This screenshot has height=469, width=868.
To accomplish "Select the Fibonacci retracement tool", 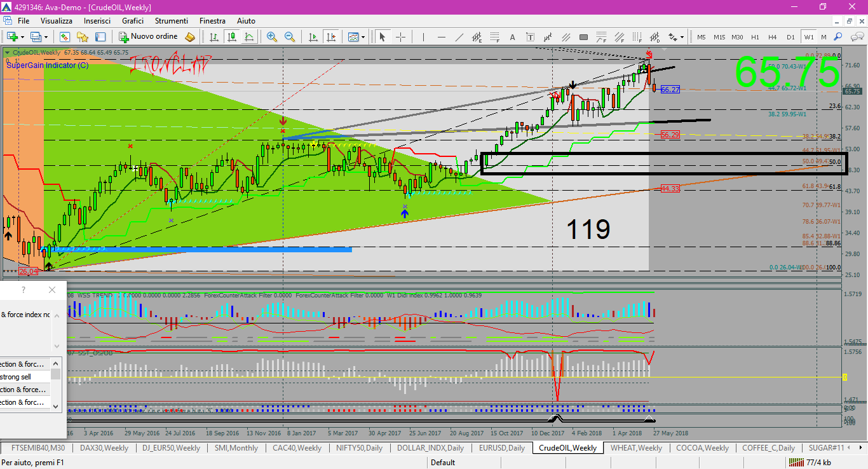I will point(495,36).
